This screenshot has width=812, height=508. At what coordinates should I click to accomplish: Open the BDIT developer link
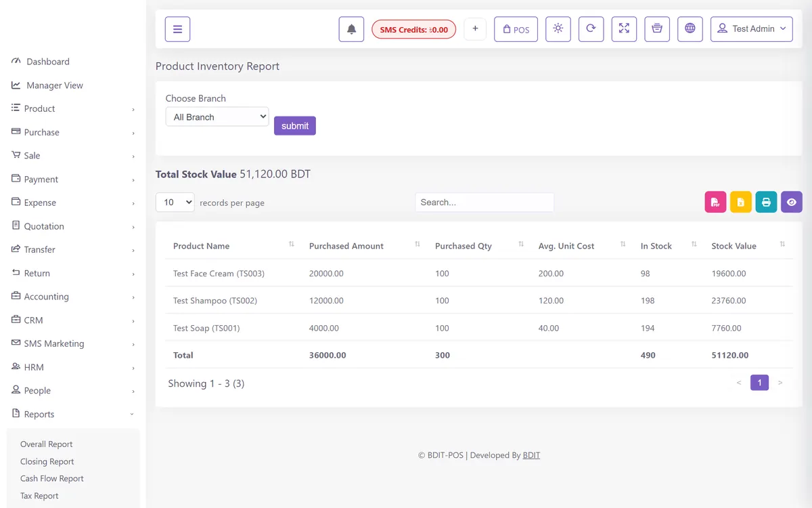coord(531,455)
